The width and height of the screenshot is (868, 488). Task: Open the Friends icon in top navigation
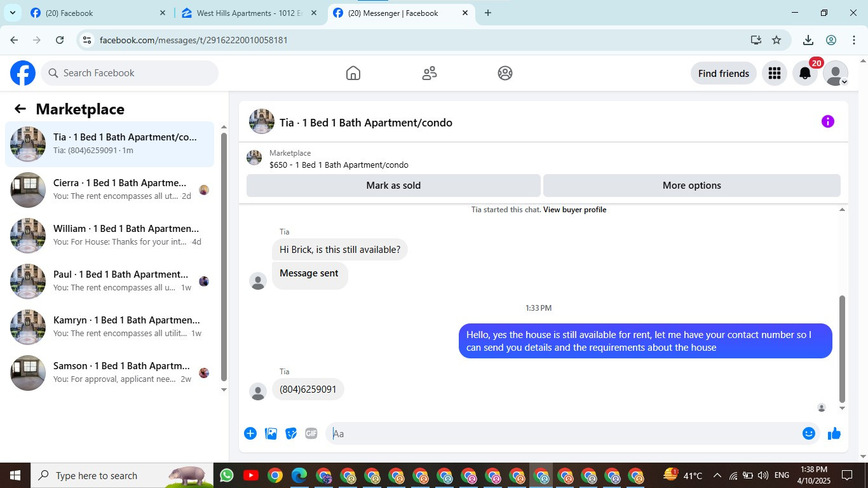click(x=430, y=73)
